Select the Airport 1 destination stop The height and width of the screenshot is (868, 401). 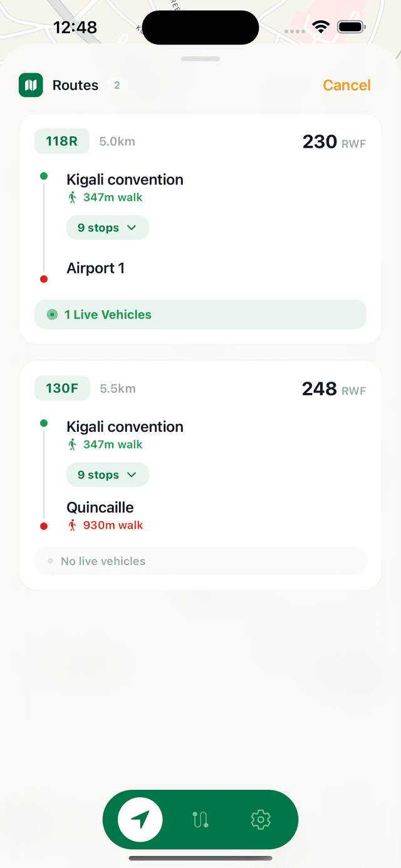pos(96,268)
